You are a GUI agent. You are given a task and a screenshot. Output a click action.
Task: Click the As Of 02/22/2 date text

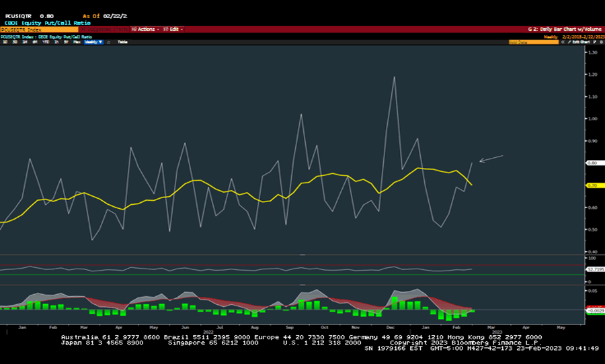[105, 16]
